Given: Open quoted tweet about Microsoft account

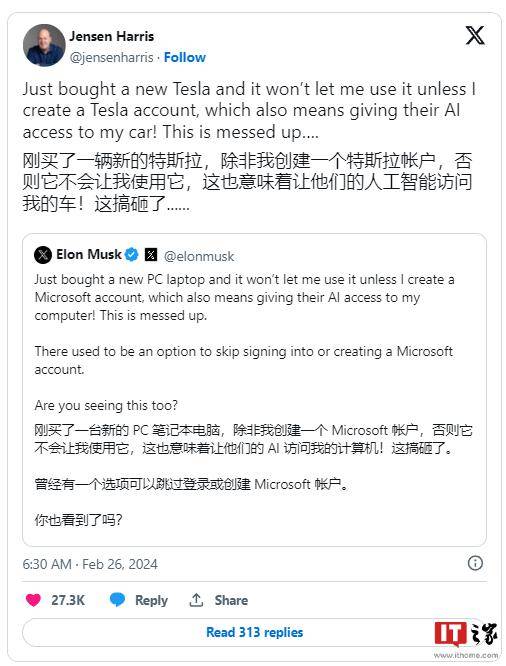Looking at the screenshot, I should tap(254, 390).
